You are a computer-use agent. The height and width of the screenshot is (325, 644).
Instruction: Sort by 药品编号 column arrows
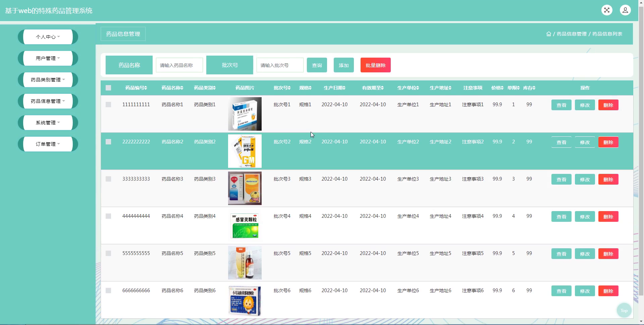(x=146, y=88)
